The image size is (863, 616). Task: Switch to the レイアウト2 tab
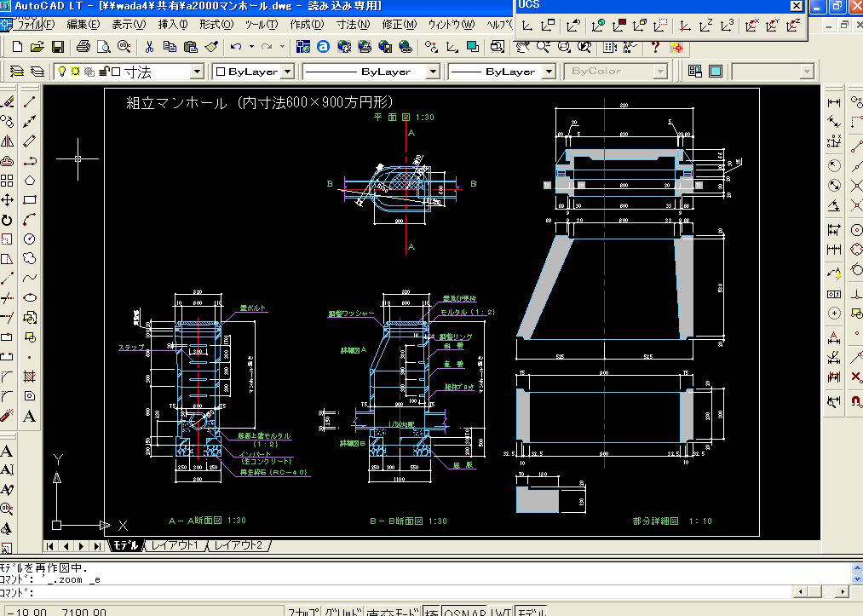pos(239,545)
